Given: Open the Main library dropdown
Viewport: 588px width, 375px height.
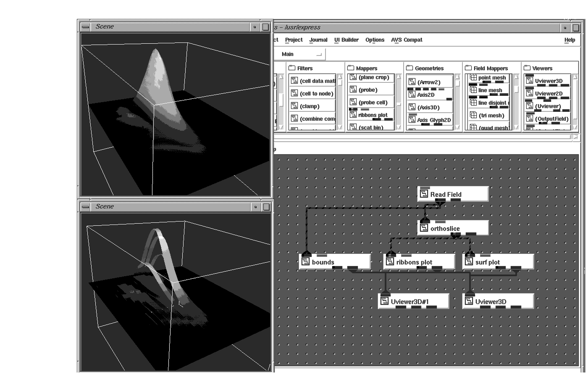Looking at the screenshot, I should pyautogui.click(x=319, y=54).
